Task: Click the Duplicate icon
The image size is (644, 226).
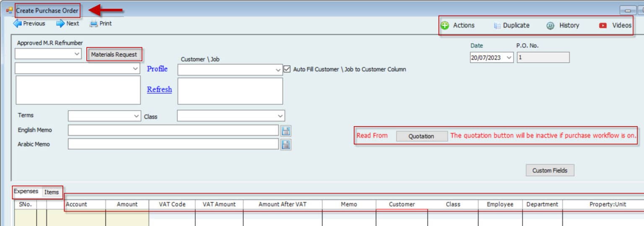Action: (x=497, y=26)
